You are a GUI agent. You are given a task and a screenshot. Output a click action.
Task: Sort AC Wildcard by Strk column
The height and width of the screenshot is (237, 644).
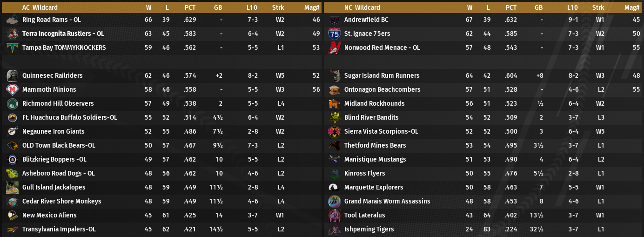tap(278, 7)
